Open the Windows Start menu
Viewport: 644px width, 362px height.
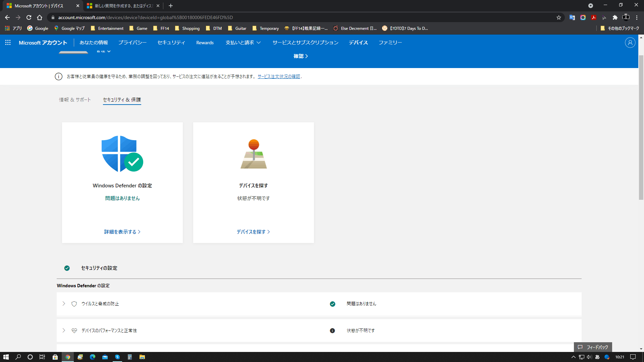[x=6, y=357]
